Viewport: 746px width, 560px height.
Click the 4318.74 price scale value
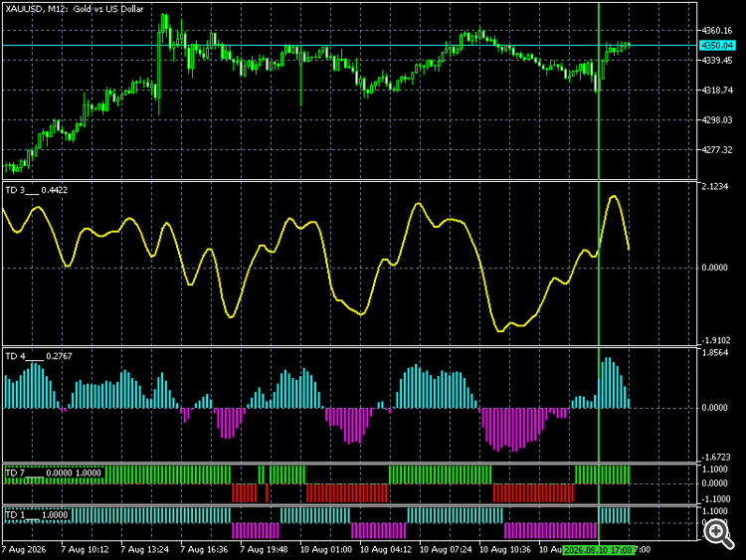[717, 91]
